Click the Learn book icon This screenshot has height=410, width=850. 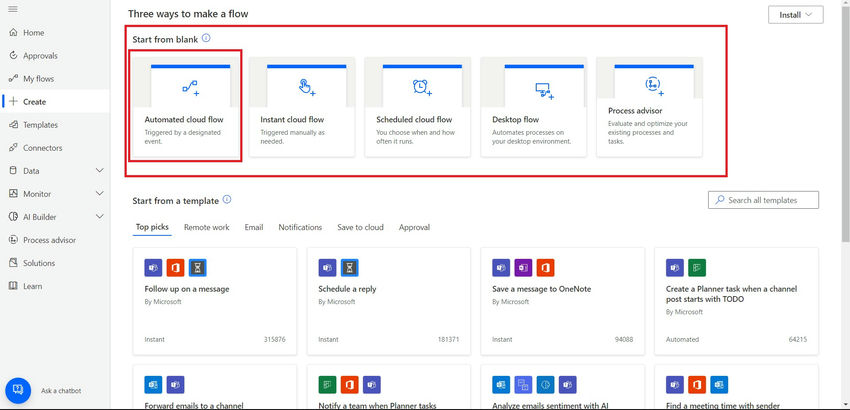[x=12, y=286]
